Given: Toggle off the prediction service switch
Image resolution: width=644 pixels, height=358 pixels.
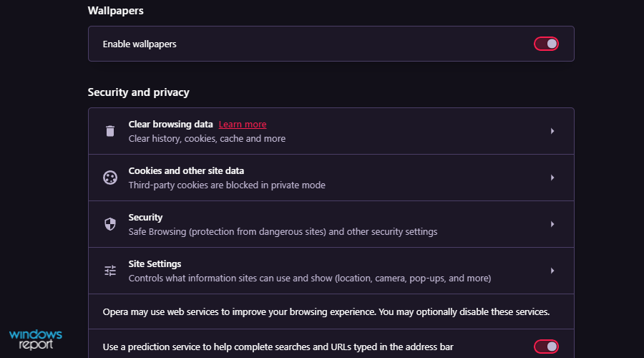Looking at the screenshot, I should [546, 347].
